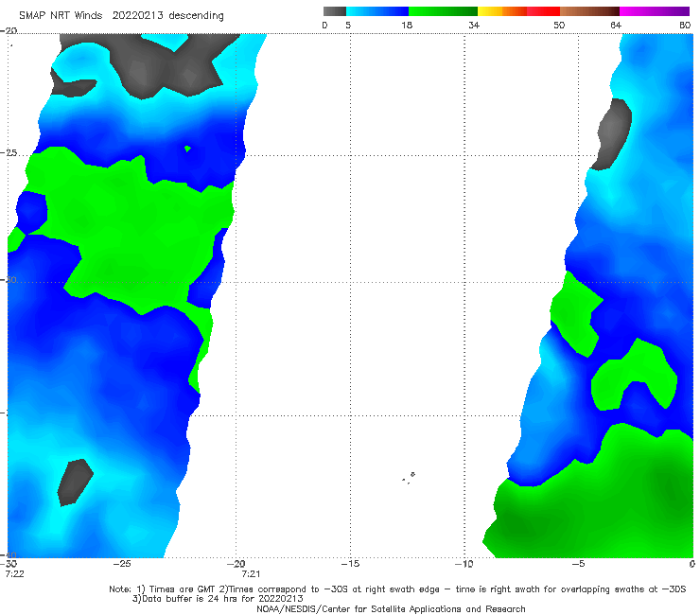
Task: Click the color bar label "18"
Action: 407,25
